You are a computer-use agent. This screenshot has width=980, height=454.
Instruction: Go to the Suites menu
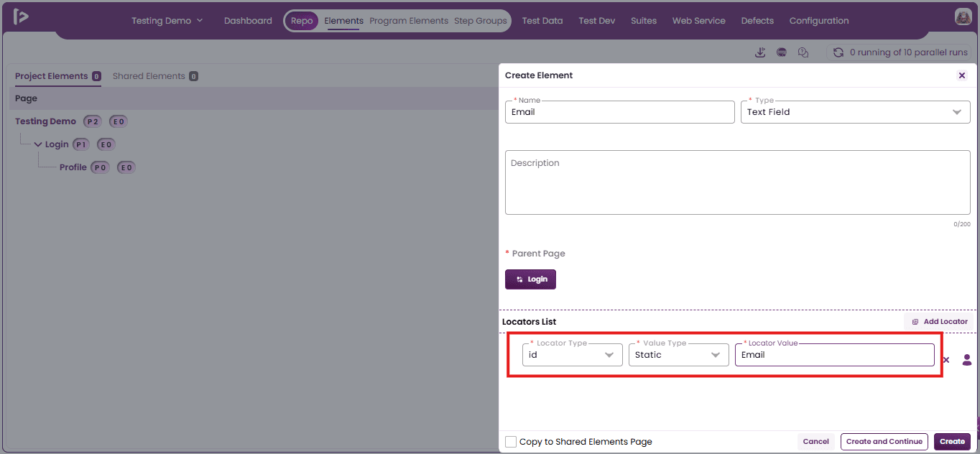coord(644,21)
